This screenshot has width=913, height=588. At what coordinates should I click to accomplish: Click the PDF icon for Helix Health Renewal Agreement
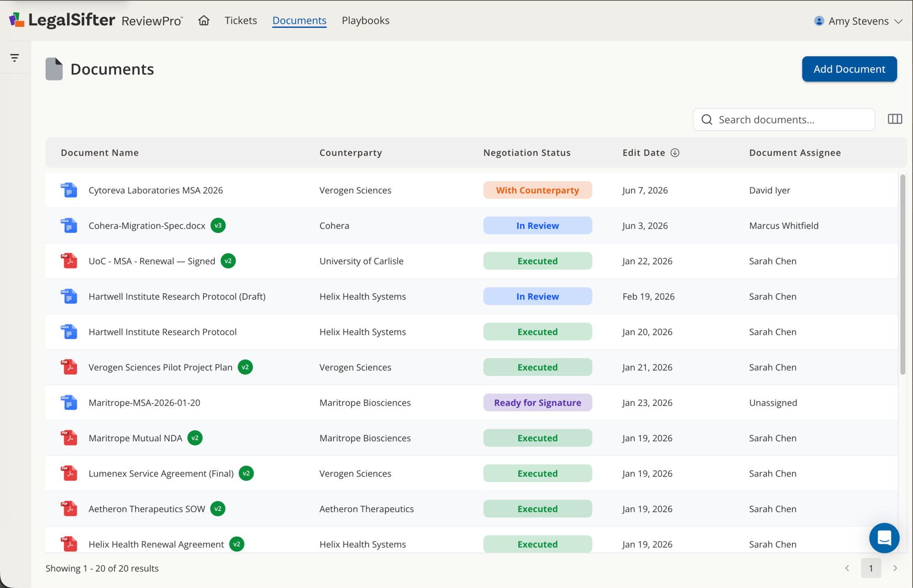click(x=69, y=544)
